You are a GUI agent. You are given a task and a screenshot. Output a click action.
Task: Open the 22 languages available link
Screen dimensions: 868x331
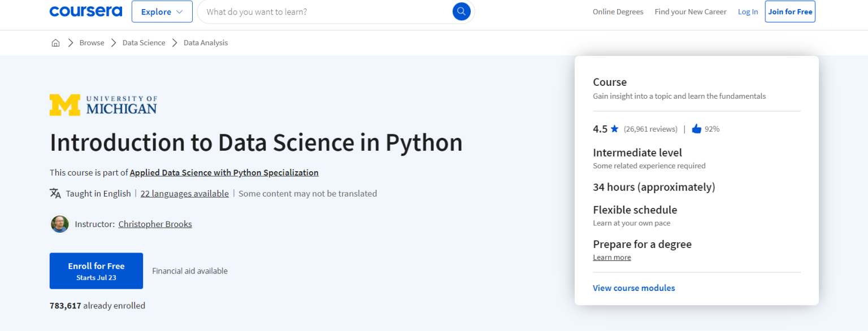point(184,193)
